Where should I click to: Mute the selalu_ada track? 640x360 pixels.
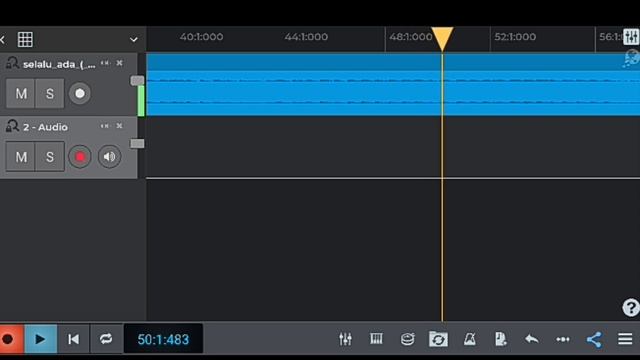[x=21, y=93]
